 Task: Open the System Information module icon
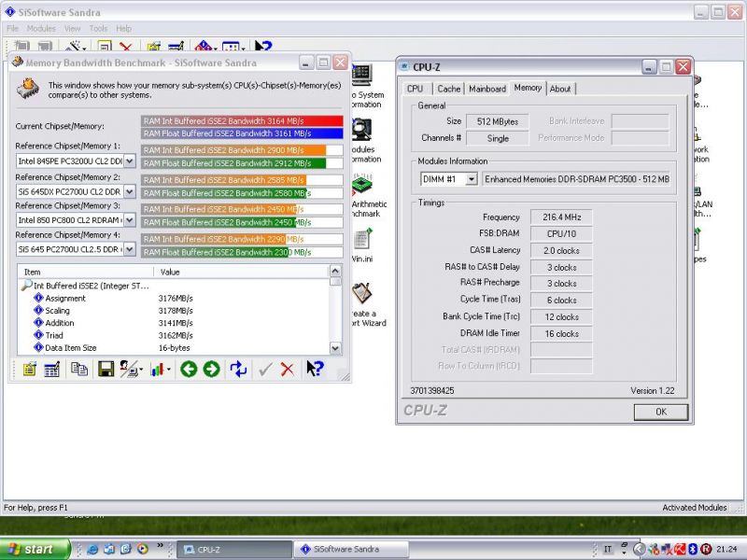point(362,76)
